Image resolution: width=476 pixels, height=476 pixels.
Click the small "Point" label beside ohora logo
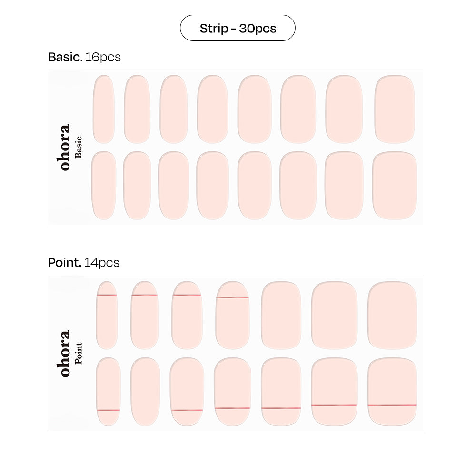79,353
